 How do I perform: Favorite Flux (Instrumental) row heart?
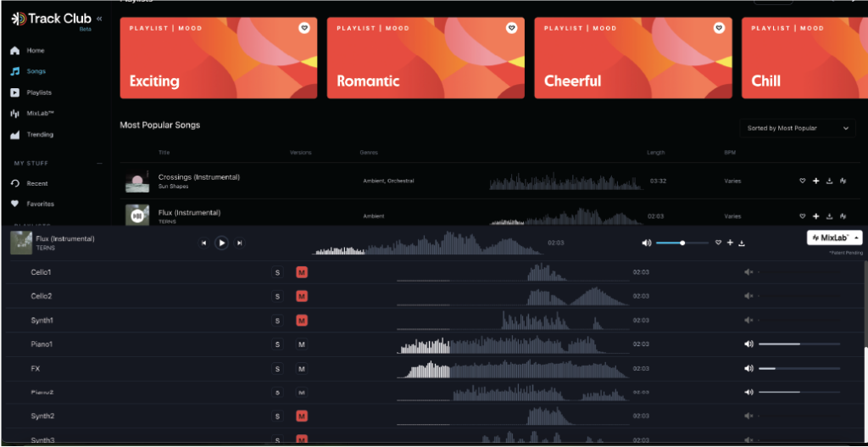pyautogui.click(x=802, y=216)
